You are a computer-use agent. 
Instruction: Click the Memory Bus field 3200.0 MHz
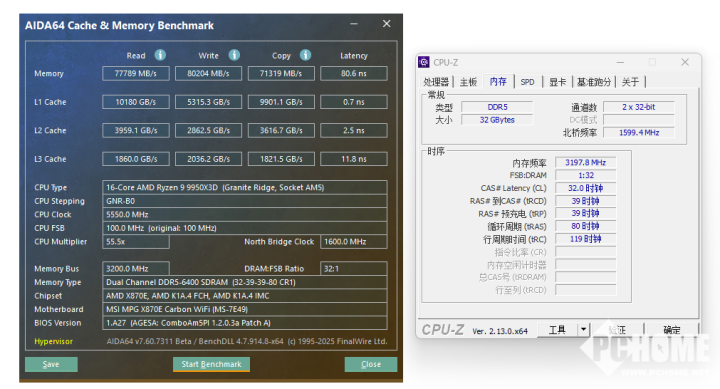coord(135,269)
